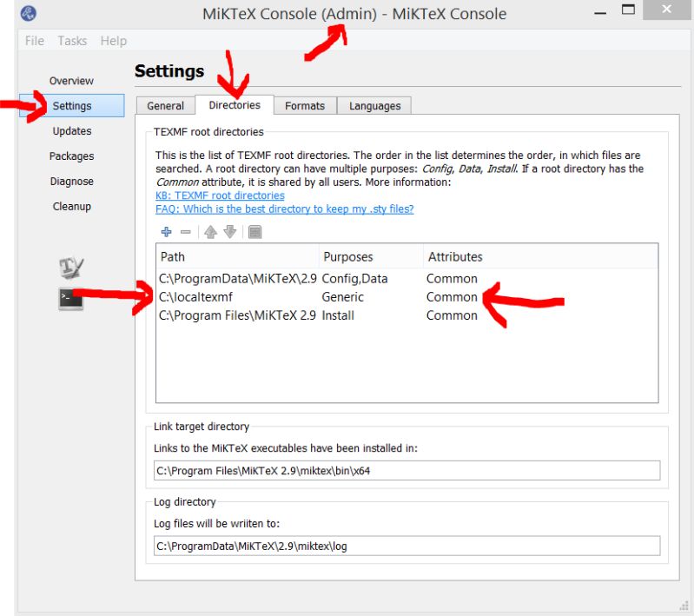Click the Install purposes cell
The image size is (694, 616).
click(x=338, y=315)
